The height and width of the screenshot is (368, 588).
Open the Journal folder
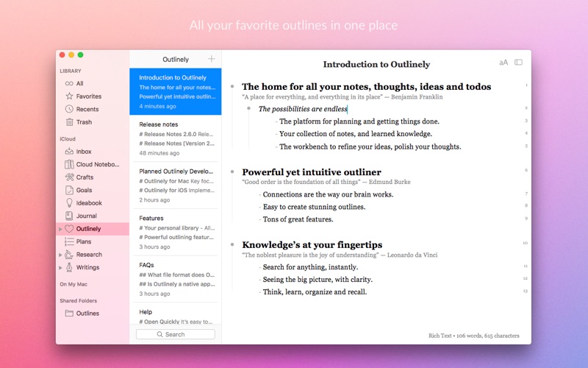pos(93,216)
